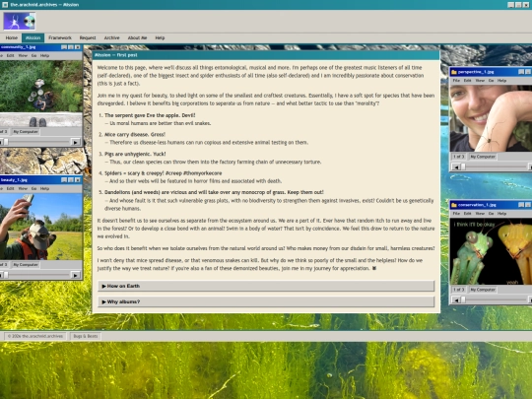Open Help menu in conservation_1.jpg window
The image size is (532, 399).
tap(501, 214)
